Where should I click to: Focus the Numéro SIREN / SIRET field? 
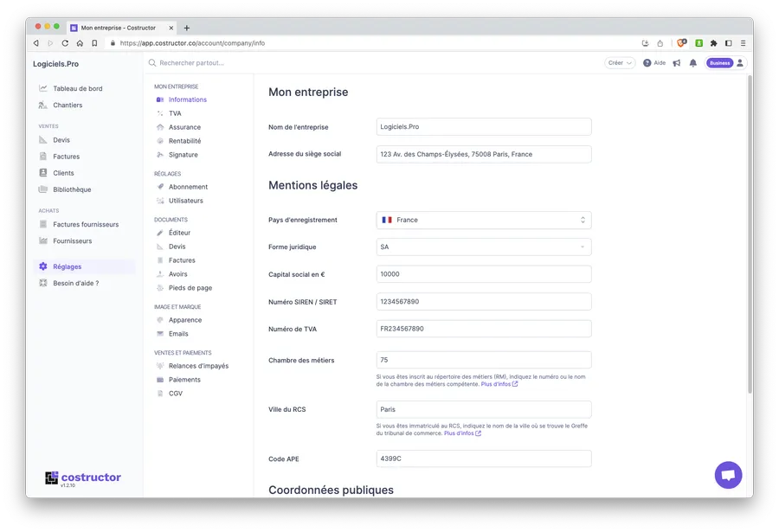tap(484, 301)
